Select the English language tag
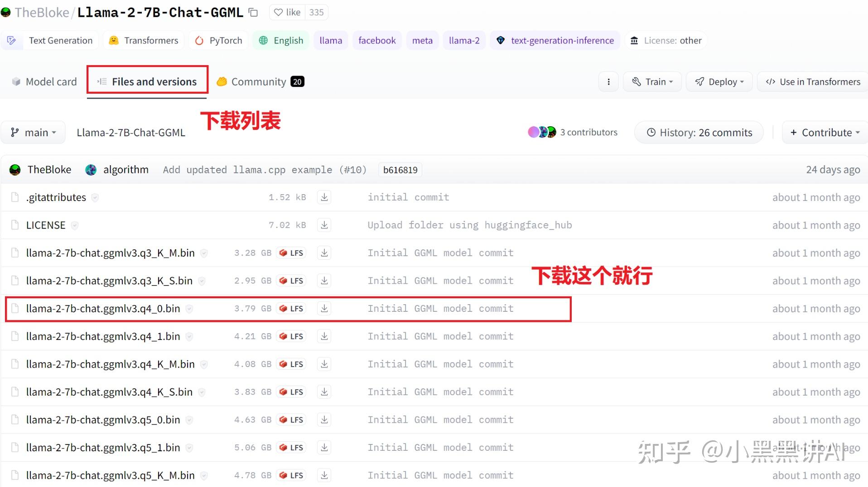868x487 pixels. click(281, 40)
